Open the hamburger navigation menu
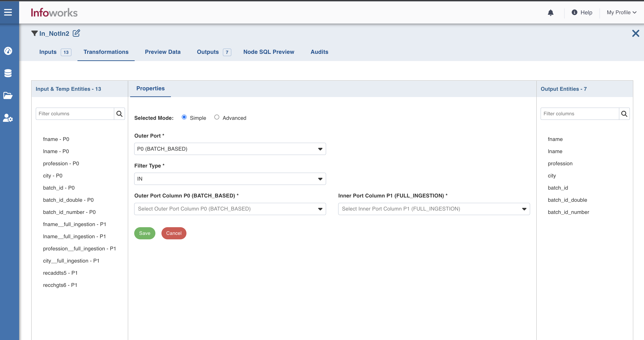Screen dimensions: 644x340 tap(8, 12)
